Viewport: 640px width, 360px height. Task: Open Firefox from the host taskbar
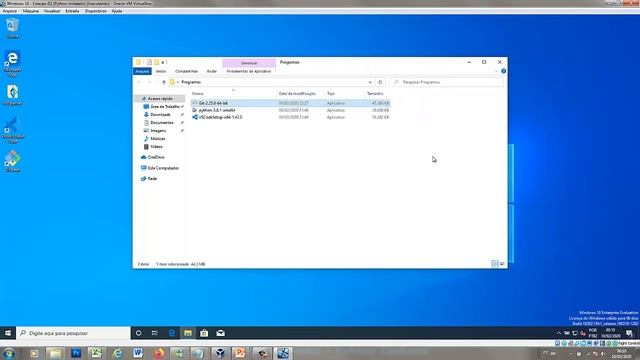coord(159,353)
